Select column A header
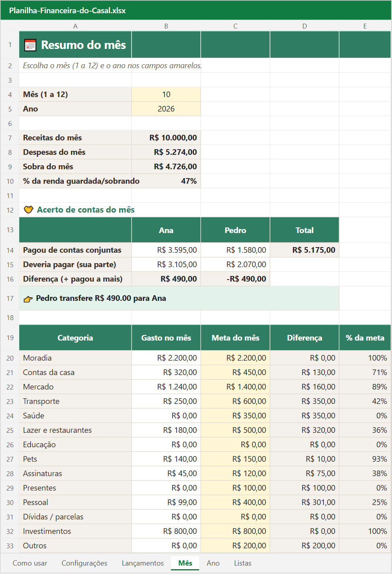392x574 pixels. [x=75, y=26]
